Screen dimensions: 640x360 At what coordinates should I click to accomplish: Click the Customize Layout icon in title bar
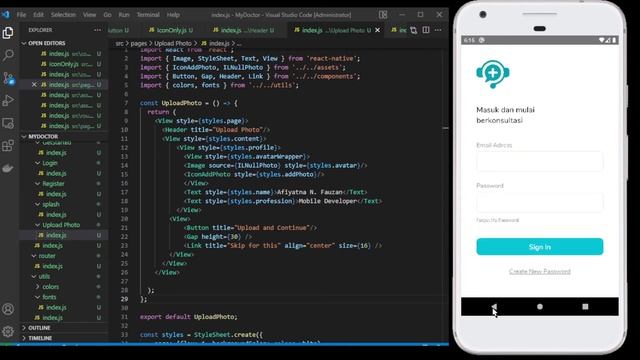point(383,15)
